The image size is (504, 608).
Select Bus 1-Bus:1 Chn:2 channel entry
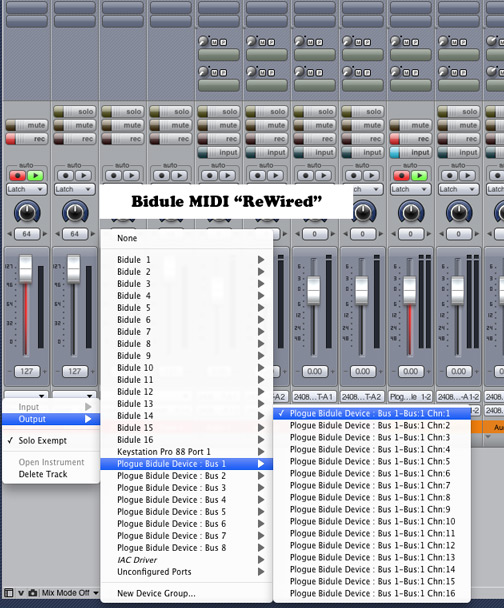click(372, 425)
